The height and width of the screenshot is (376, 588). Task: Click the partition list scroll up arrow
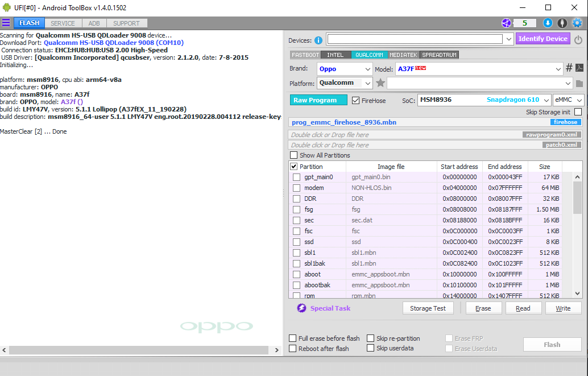click(x=578, y=177)
